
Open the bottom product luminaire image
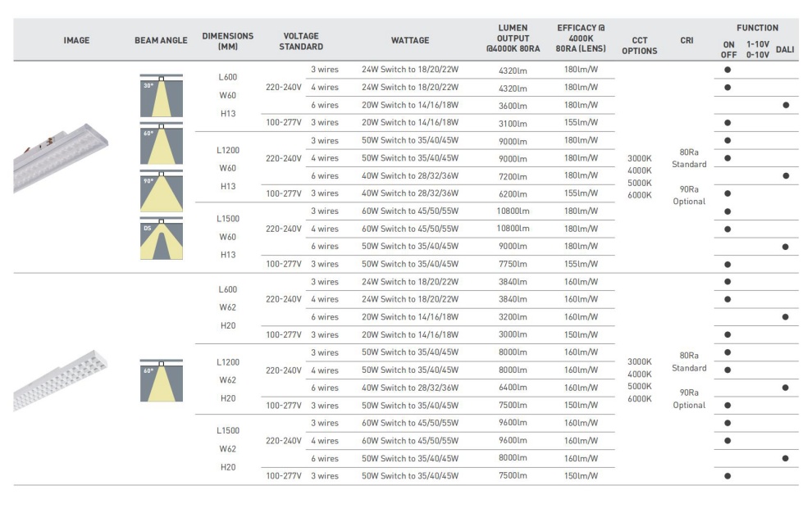click(x=62, y=379)
